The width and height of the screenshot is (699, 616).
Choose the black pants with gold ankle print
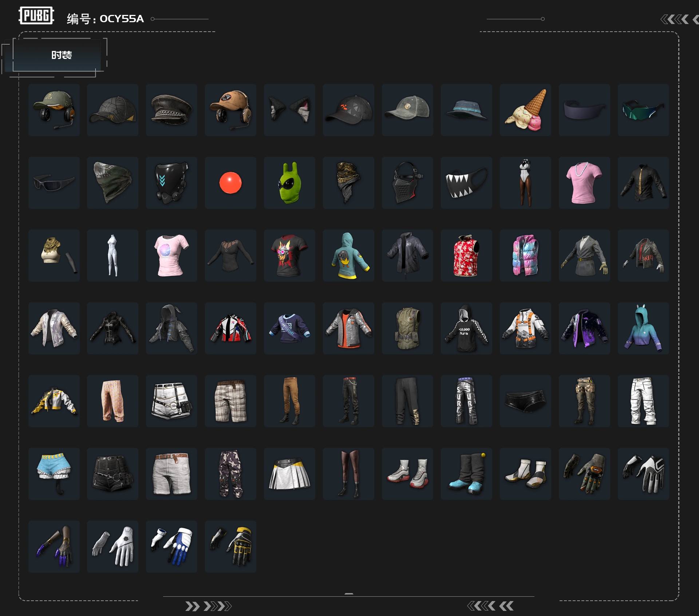(x=407, y=401)
